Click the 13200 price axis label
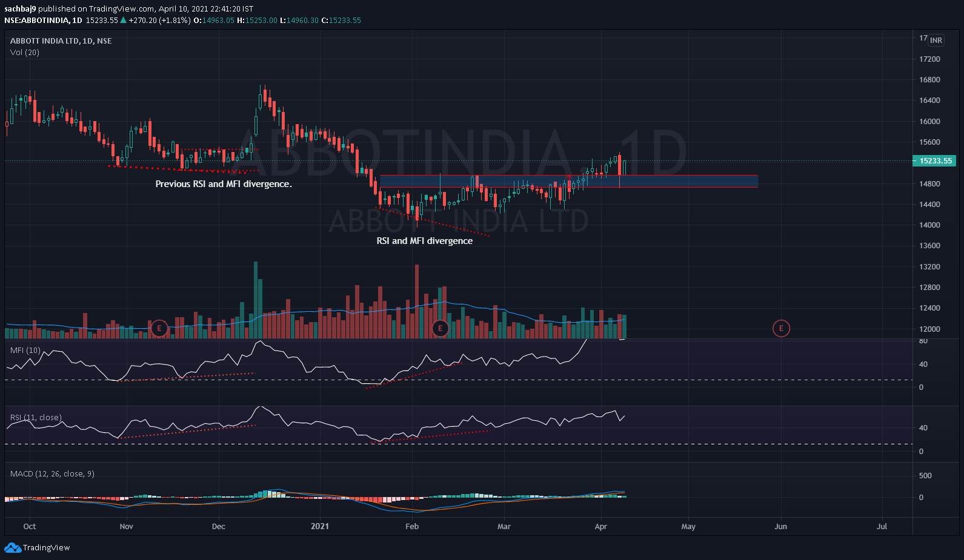The width and height of the screenshot is (964, 560). (x=929, y=266)
